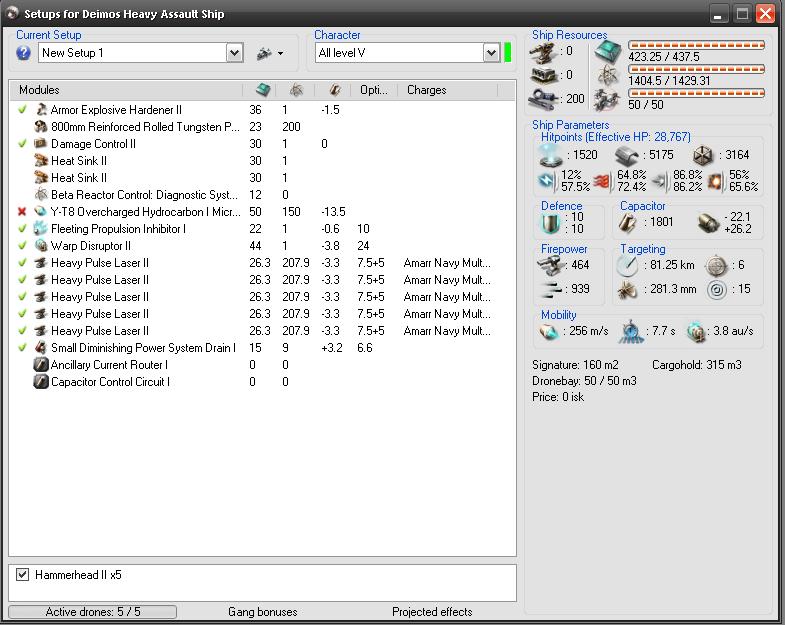Click the capacitor capacity icon showing 1801
The image size is (785, 625).
click(628, 223)
